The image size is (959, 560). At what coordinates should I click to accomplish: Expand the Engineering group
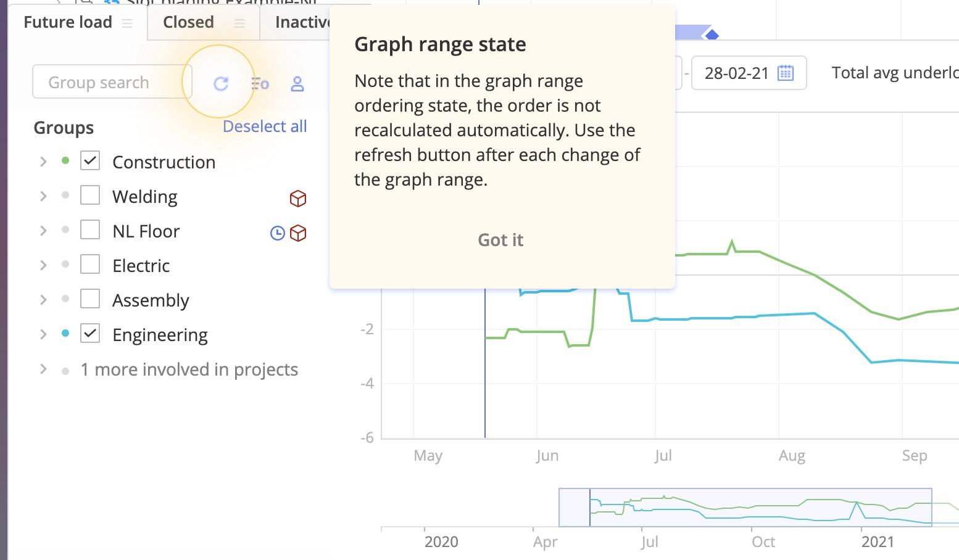[43, 334]
